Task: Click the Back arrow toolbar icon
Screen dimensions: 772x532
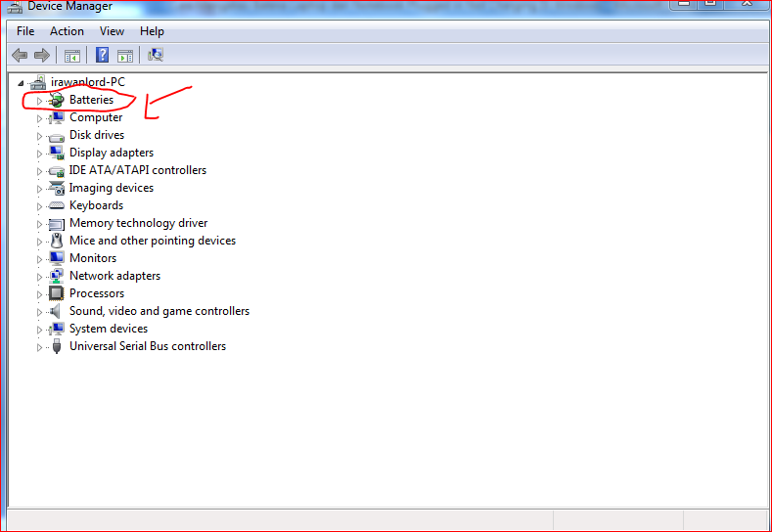Action: tap(20, 55)
